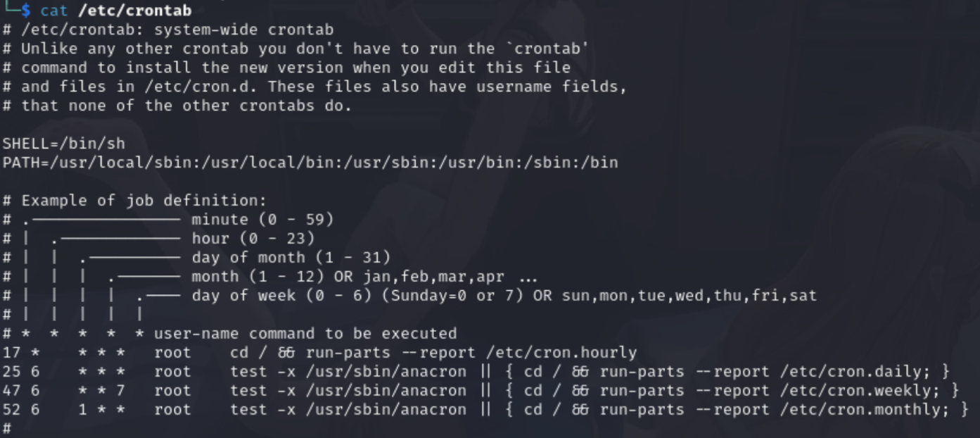Click the SHELL=/bin/sh line
The width and height of the screenshot is (980, 438).
(63, 144)
